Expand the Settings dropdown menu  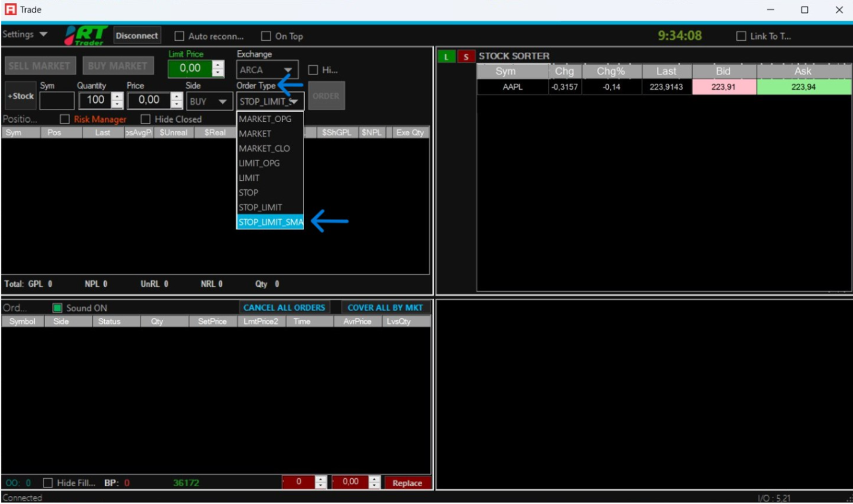pos(25,34)
